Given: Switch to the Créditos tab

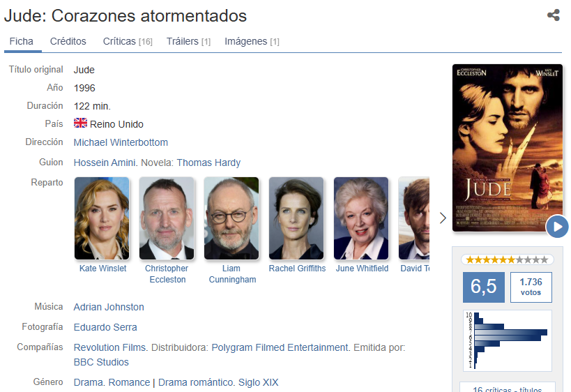Looking at the screenshot, I should point(68,42).
